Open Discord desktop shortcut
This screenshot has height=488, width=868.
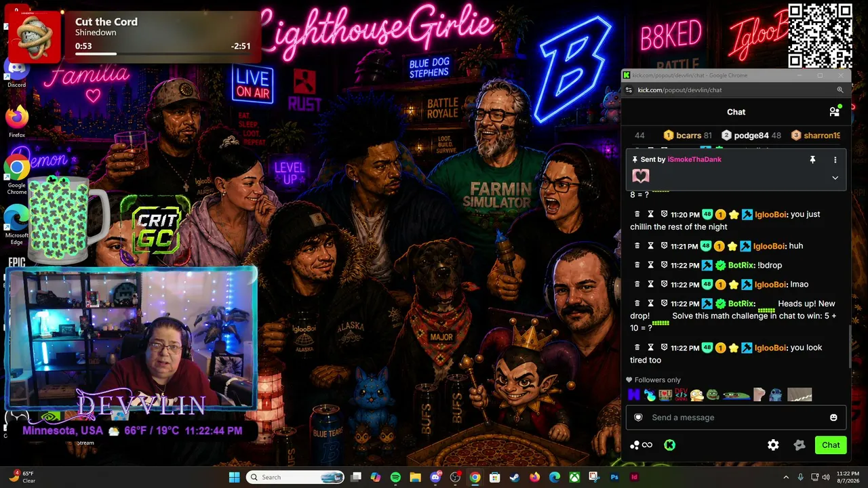(x=17, y=73)
